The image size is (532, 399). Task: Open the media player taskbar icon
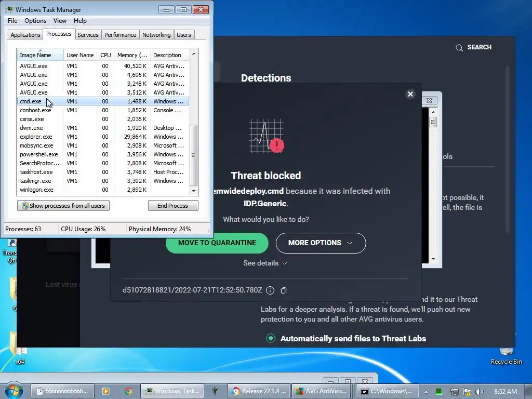coord(106,391)
